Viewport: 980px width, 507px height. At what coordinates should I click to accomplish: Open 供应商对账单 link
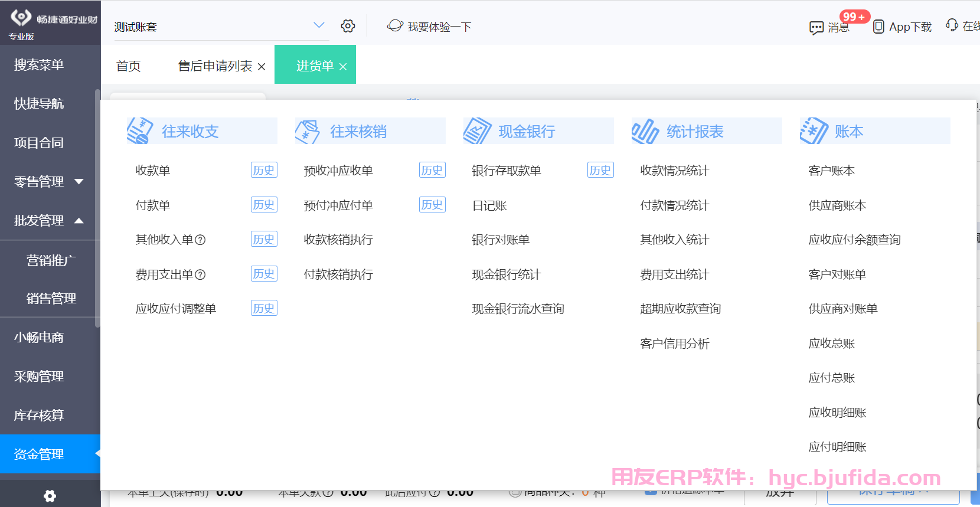click(843, 309)
